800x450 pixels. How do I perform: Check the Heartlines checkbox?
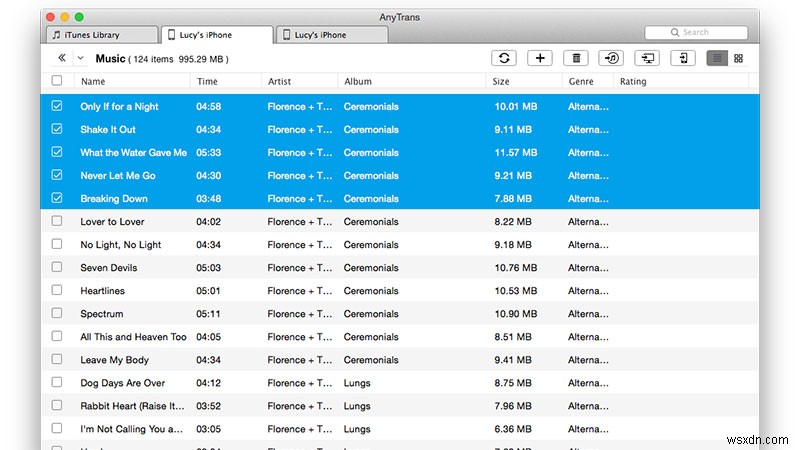click(x=57, y=290)
